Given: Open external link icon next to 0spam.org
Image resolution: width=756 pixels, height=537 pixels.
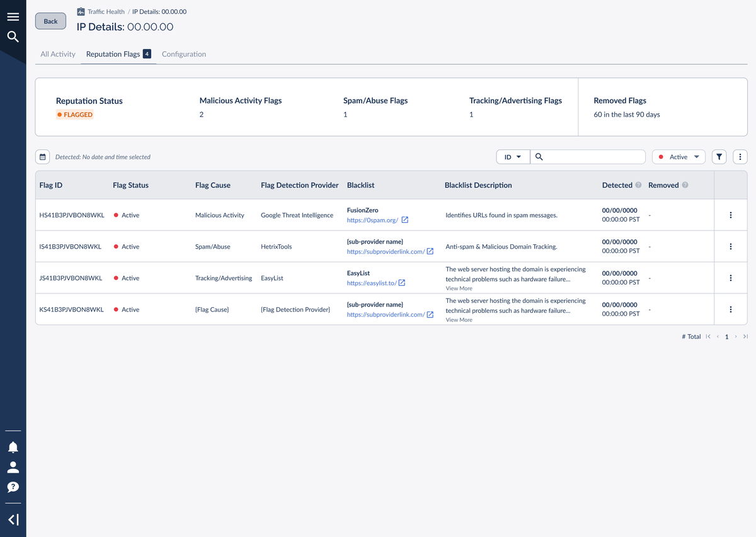Looking at the screenshot, I should coord(405,220).
